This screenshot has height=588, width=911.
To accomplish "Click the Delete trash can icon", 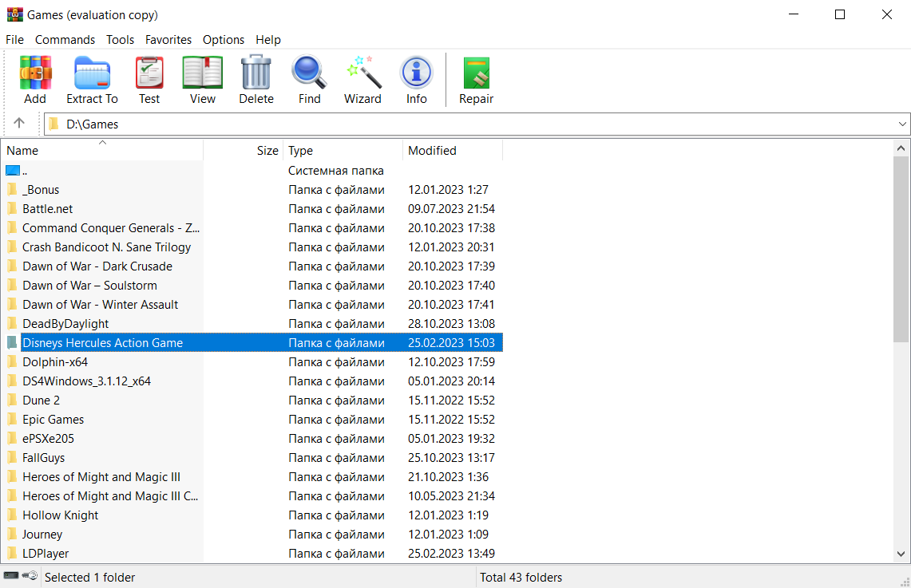I will coord(255,73).
